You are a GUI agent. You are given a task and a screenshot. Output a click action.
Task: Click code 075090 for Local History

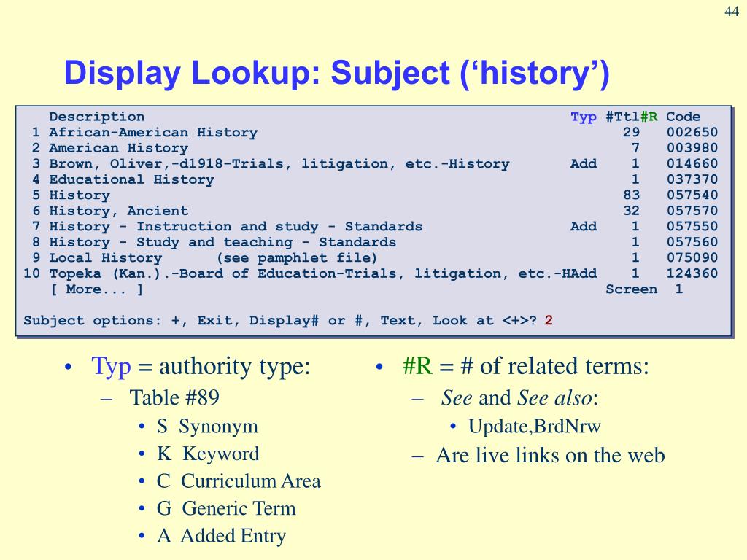point(692,257)
